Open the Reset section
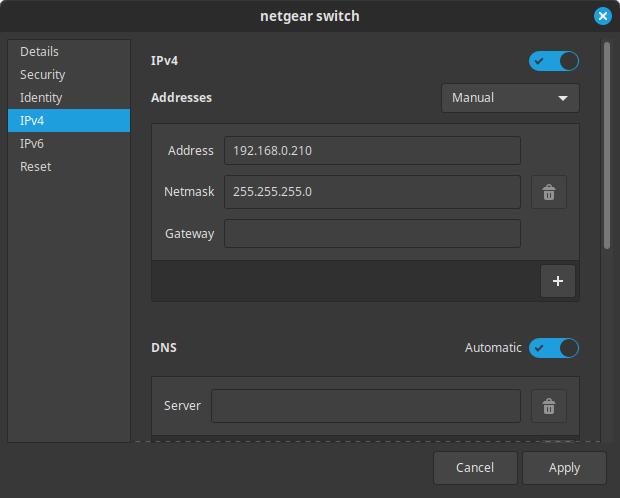The width and height of the screenshot is (620, 498). click(69, 167)
